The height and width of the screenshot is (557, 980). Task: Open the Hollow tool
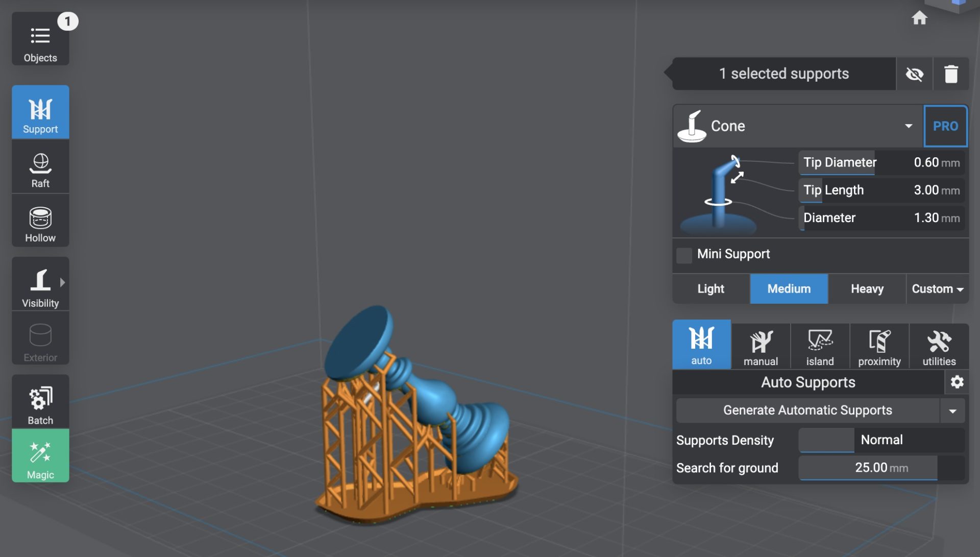[40, 224]
